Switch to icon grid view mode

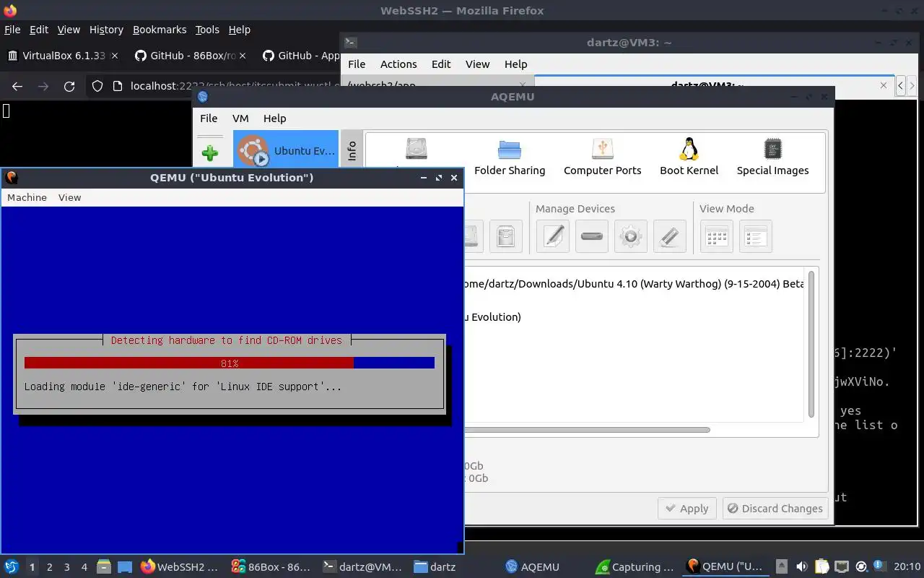(x=717, y=236)
